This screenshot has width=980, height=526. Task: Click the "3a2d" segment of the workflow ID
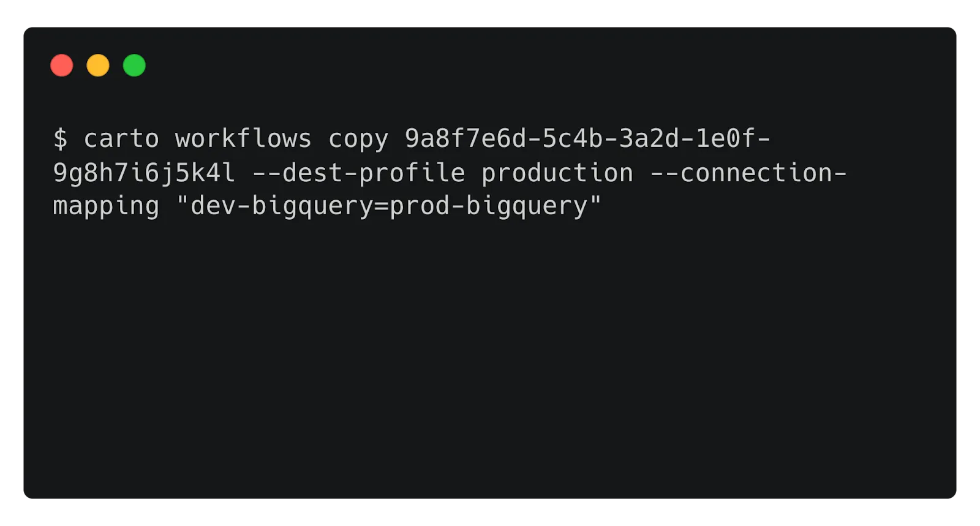pyautogui.click(x=649, y=139)
